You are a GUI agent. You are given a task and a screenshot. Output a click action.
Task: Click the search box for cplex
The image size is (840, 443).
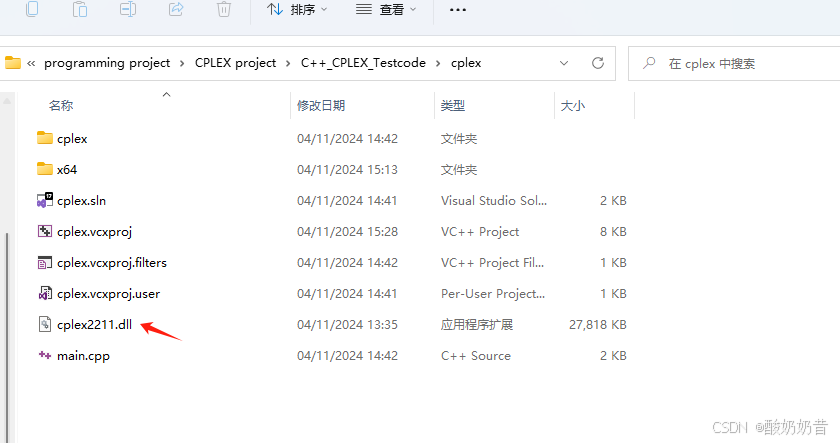coord(734,64)
